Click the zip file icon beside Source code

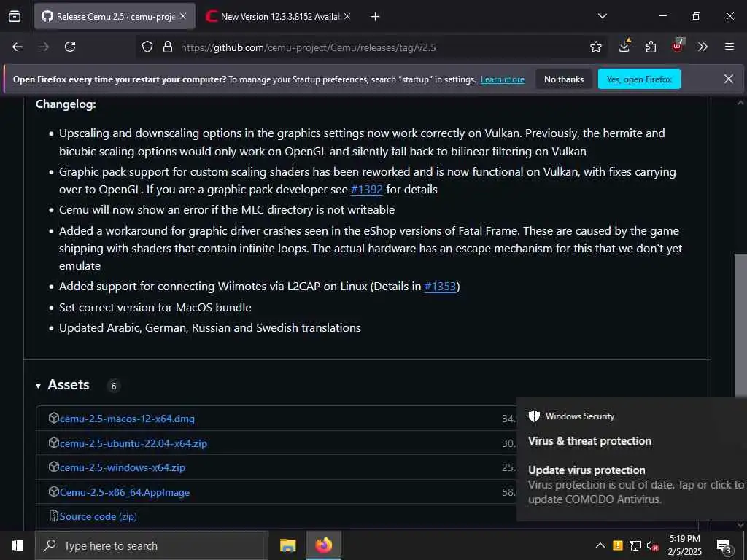point(54,516)
